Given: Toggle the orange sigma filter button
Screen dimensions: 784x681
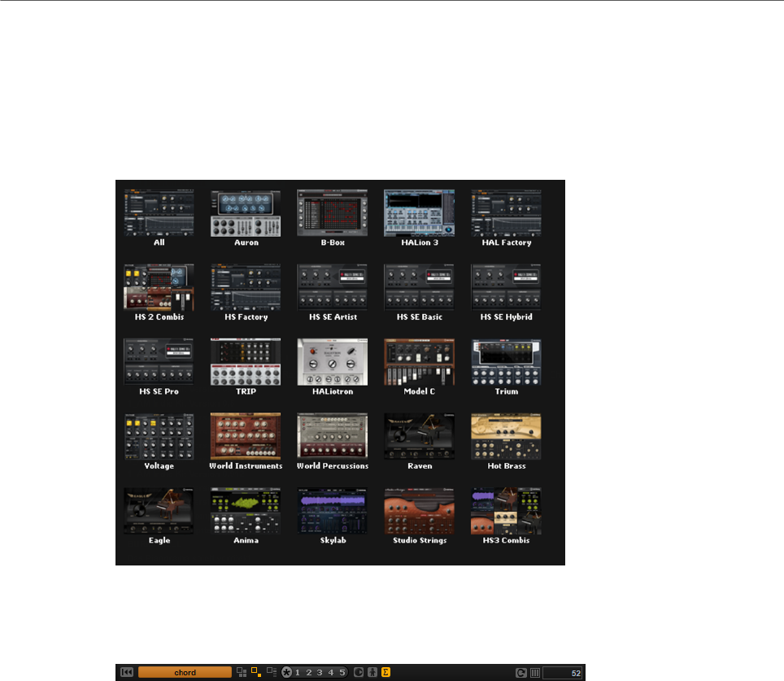Looking at the screenshot, I should click(x=386, y=672).
